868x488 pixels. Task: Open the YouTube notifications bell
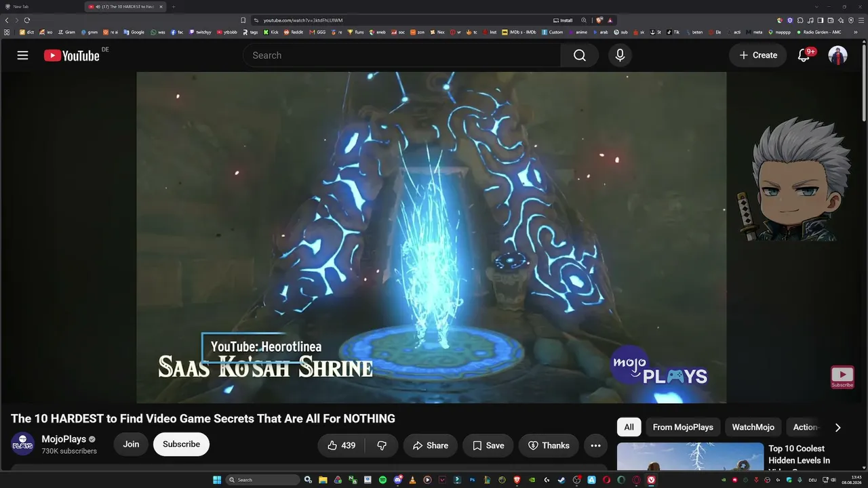(804, 56)
